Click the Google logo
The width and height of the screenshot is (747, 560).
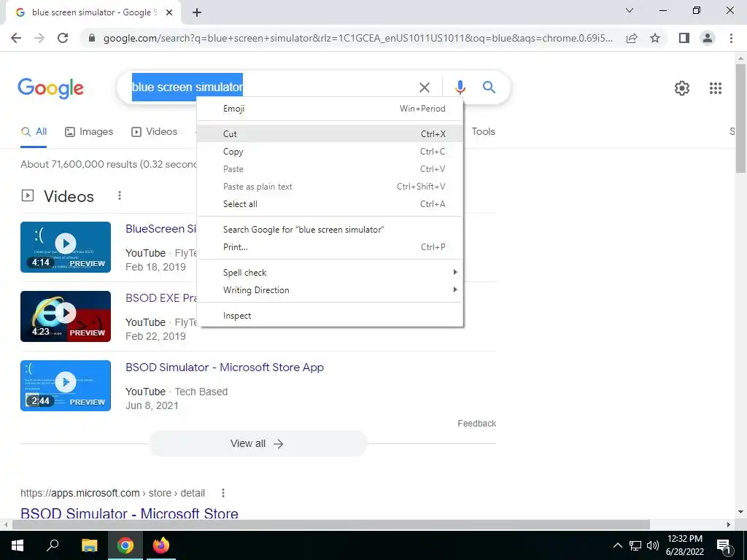tap(50, 88)
